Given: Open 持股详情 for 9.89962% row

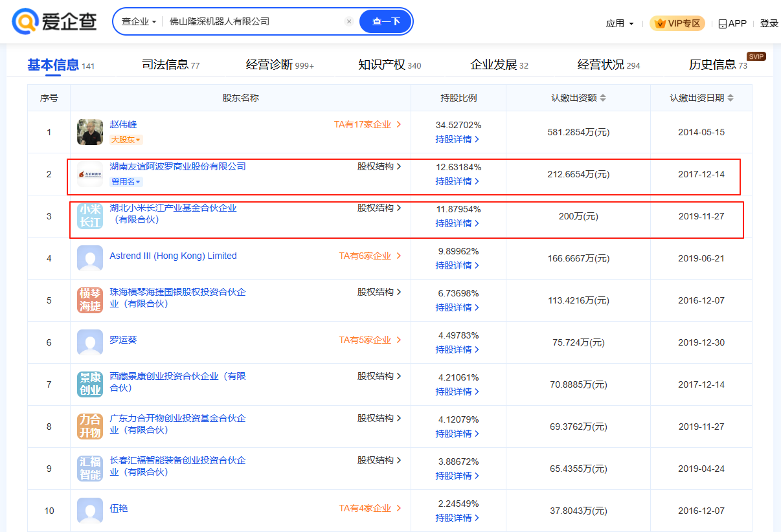Looking at the screenshot, I should (458, 265).
